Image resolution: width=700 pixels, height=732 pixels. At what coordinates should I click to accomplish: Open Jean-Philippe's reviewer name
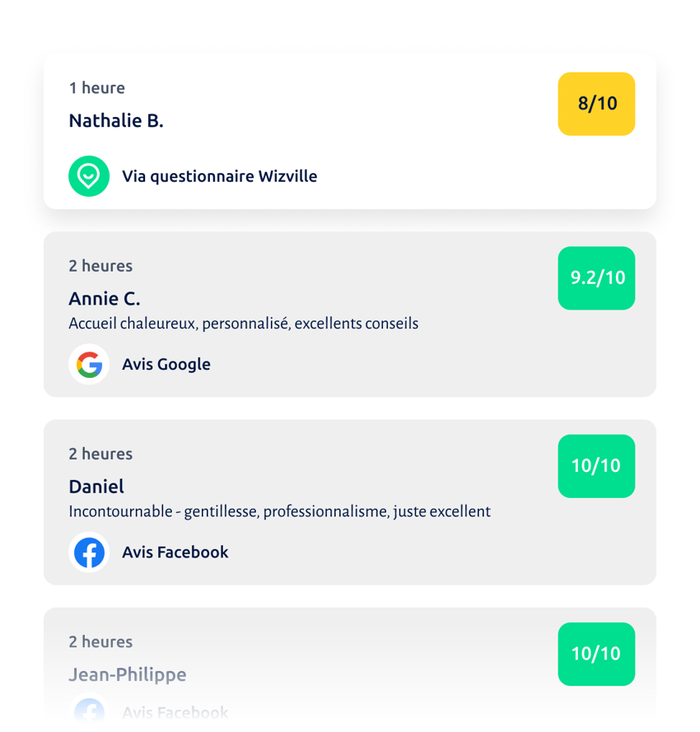[128, 674]
